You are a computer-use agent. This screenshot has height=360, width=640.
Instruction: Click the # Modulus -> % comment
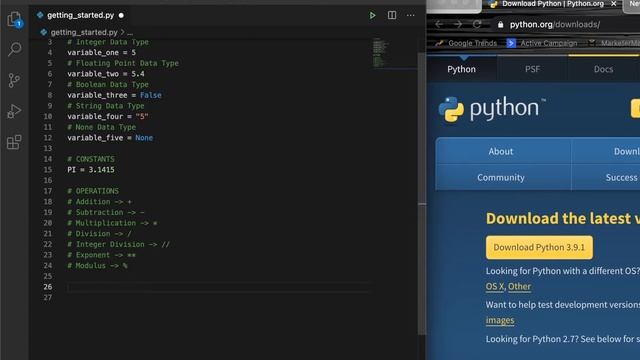97,265
